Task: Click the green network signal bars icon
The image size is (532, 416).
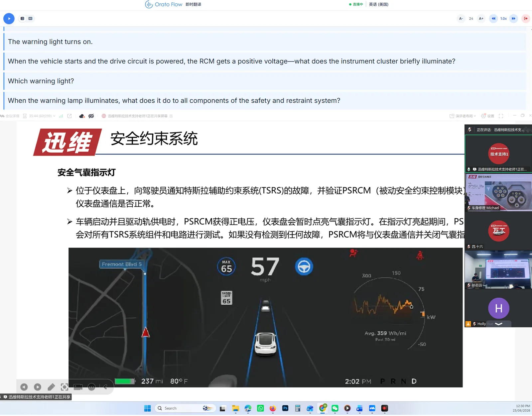Action: (61, 116)
